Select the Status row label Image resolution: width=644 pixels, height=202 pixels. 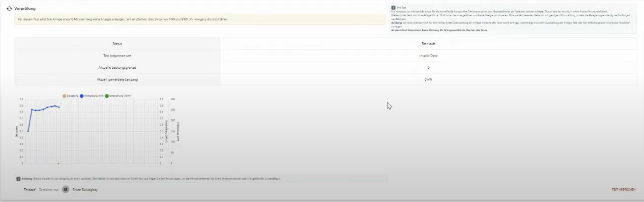(x=117, y=44)
